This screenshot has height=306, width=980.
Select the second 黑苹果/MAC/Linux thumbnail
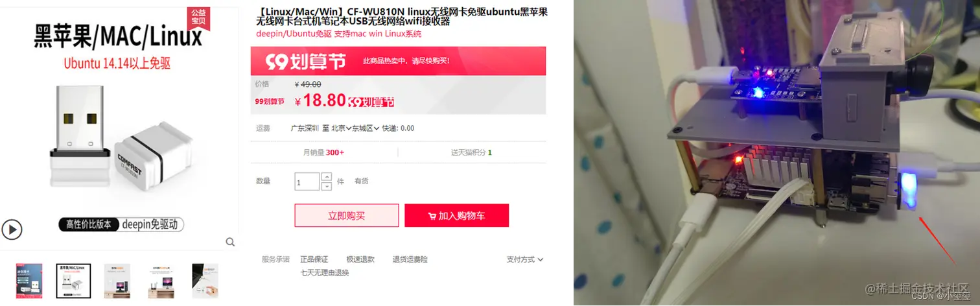(73, 281)
